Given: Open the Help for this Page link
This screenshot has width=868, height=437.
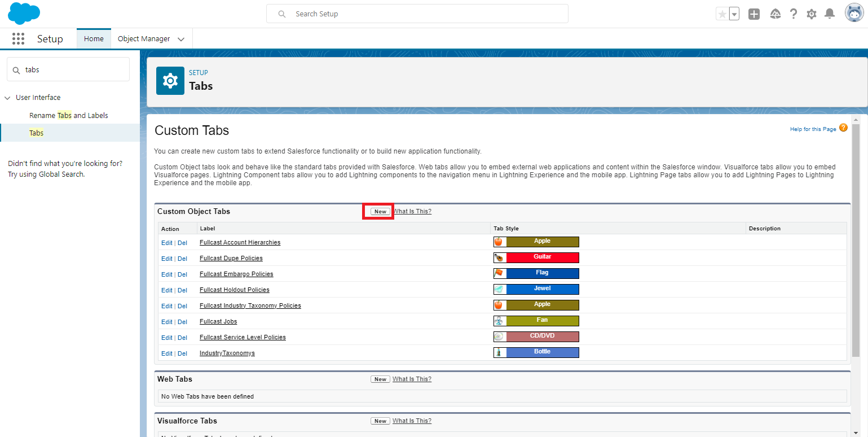Looking at the screenshot, I should (813, 129).
